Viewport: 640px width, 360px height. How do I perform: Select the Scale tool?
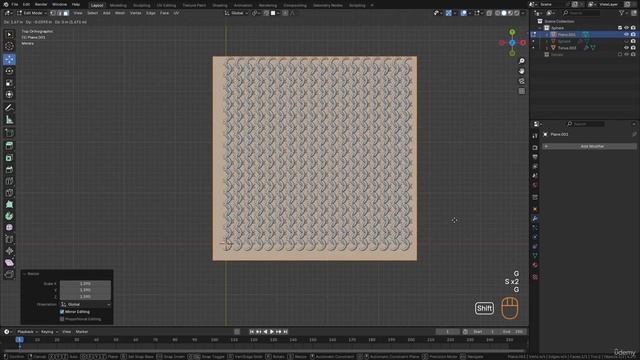point(9,83)
